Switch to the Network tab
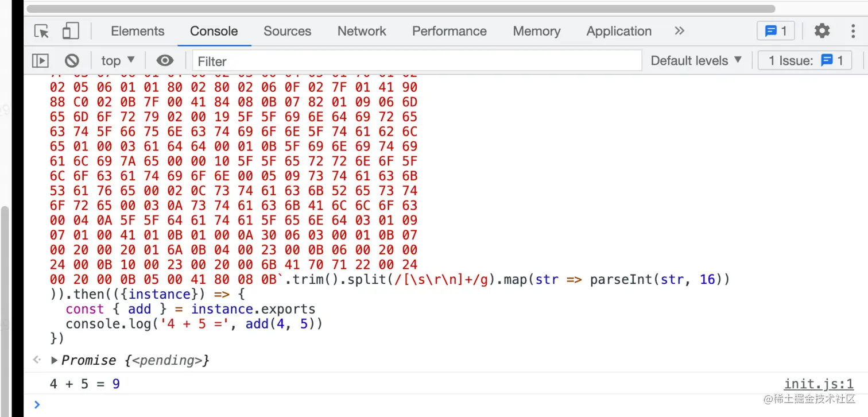868x417 pixels. (x=362, y=31)
